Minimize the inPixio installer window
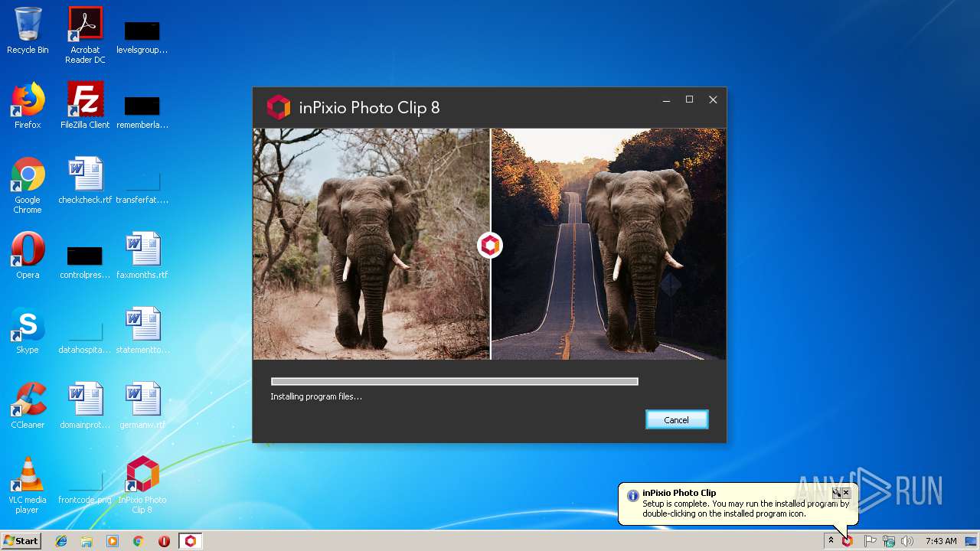980x551 pixels. [667, 100]
